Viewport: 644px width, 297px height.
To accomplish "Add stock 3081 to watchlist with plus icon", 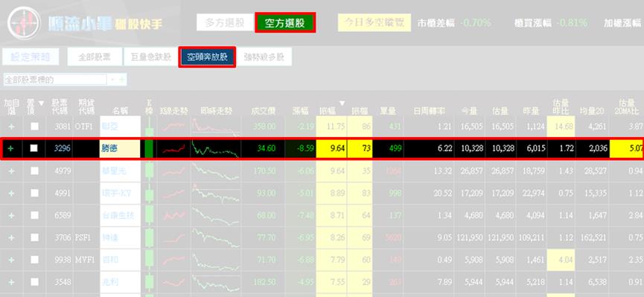I will pos(11,126).
